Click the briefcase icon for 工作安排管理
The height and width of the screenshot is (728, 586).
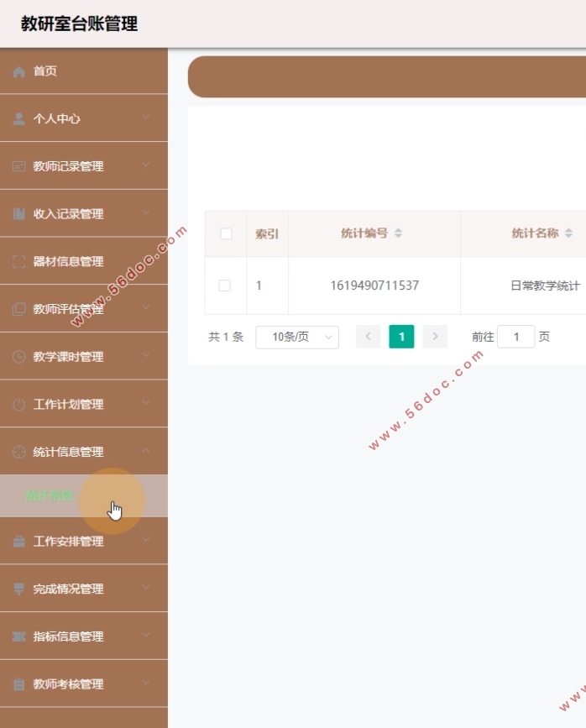click(x=19, y=542)
